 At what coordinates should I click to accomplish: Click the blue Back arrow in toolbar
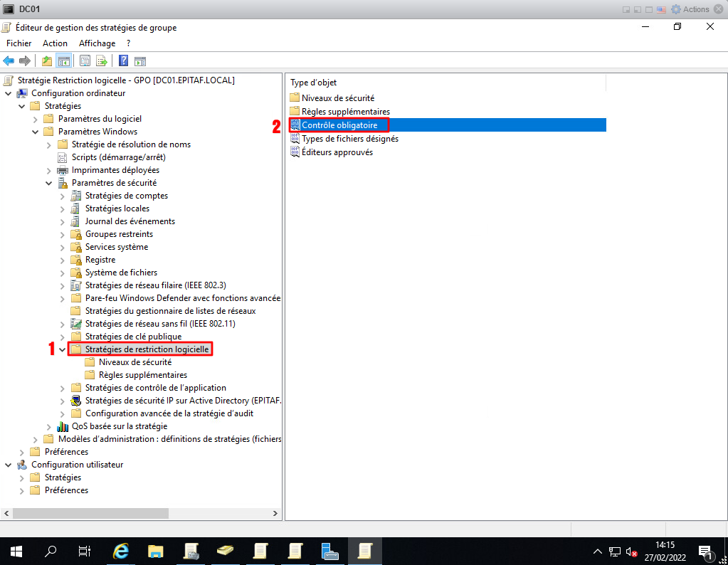pyautogui.click(x=9, y=61)
